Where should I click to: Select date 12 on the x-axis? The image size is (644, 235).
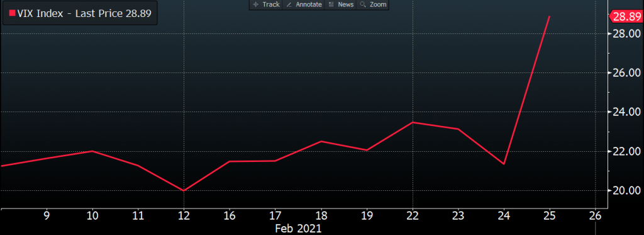pos(184,215)
